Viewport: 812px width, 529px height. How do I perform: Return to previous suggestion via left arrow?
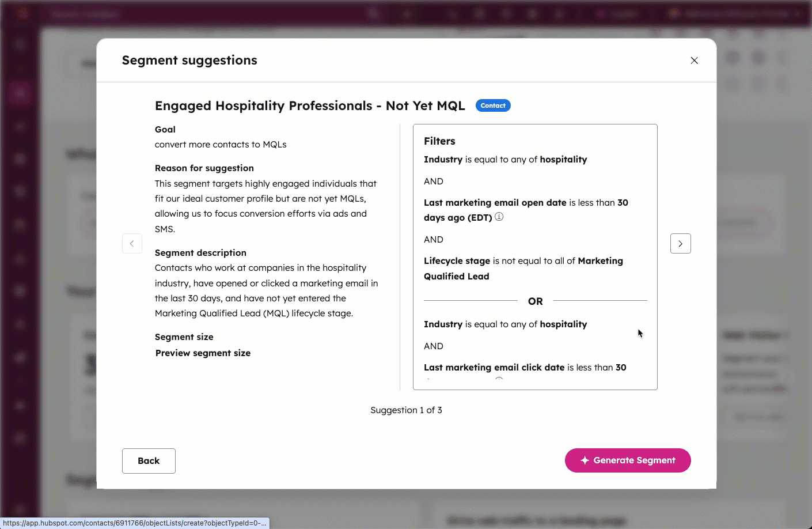tap(132, 243)
